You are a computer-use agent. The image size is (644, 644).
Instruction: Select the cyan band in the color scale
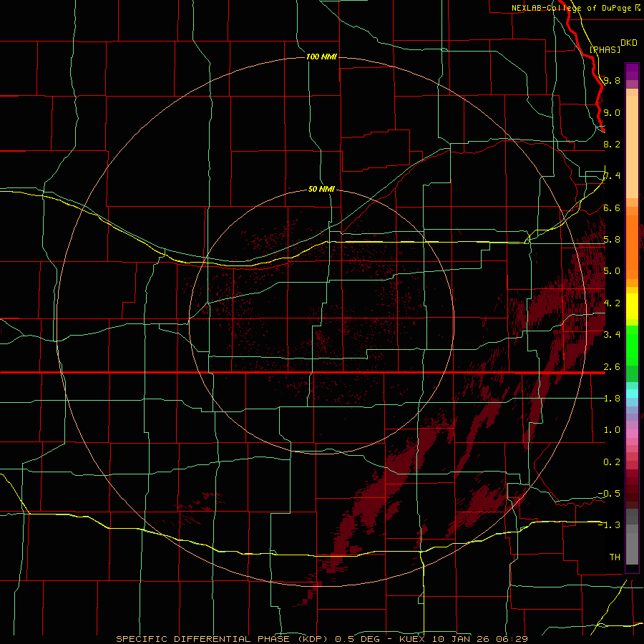(x=632, y=394)
